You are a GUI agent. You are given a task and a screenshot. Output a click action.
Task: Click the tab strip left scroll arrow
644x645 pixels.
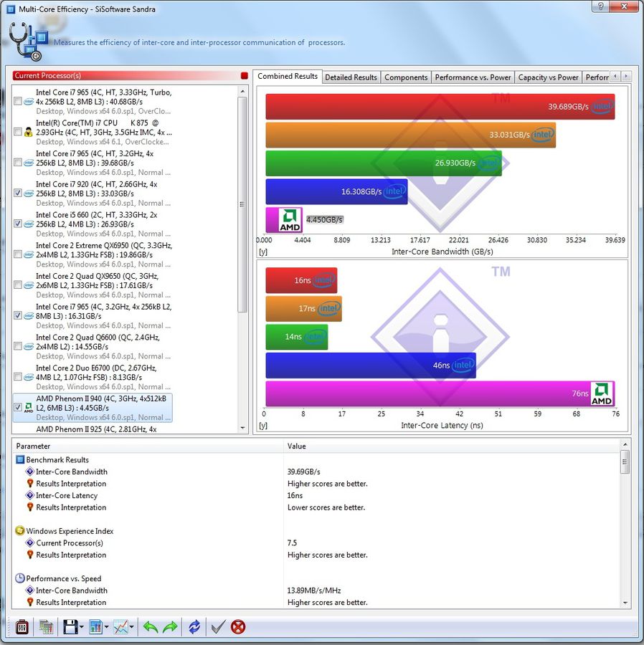615,76
